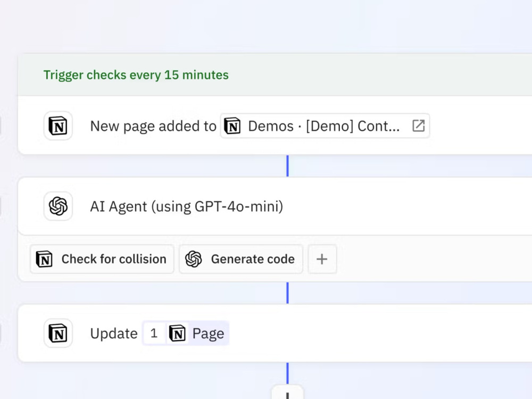Click the Notion icon of the trigger step

pos(58,126)
